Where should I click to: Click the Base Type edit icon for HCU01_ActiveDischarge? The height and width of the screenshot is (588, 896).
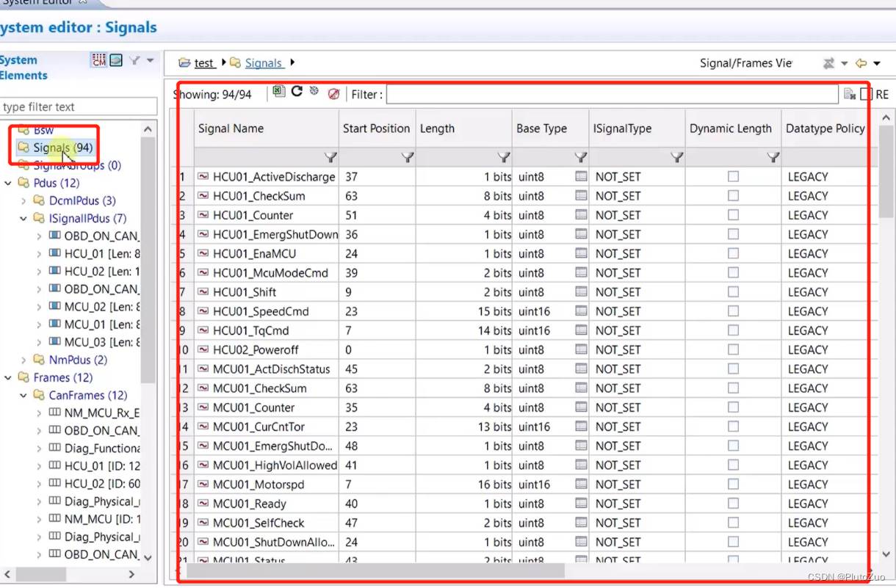[581, 176]
